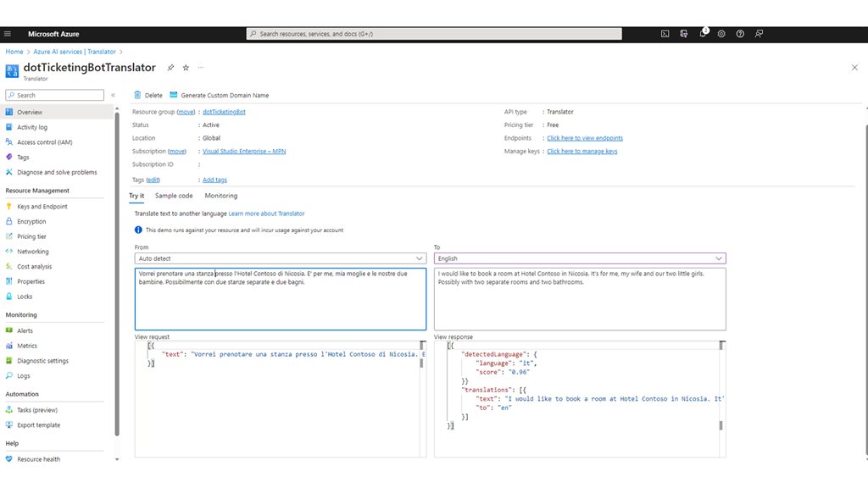Screen dimensions: 868x488
Task: Open portal settings gear
Action: point(721,34)
